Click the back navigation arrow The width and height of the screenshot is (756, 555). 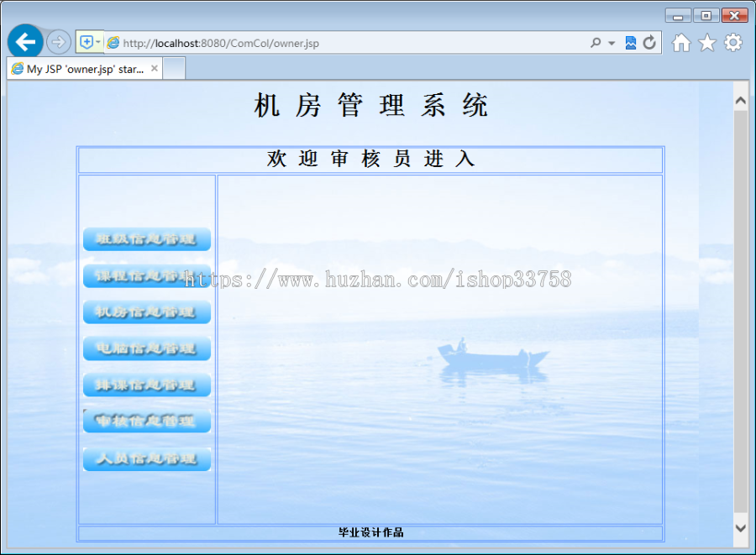[x=26, y=41]
